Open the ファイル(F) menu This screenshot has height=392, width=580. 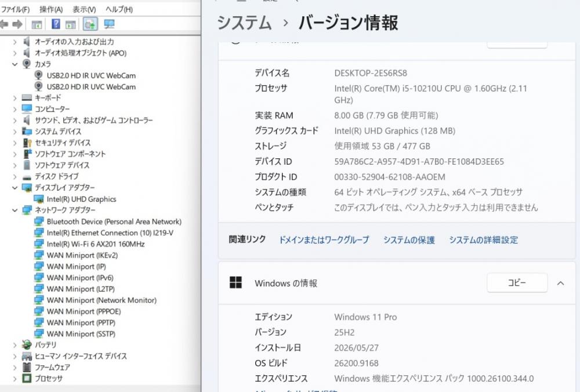(x=16, y=9)
